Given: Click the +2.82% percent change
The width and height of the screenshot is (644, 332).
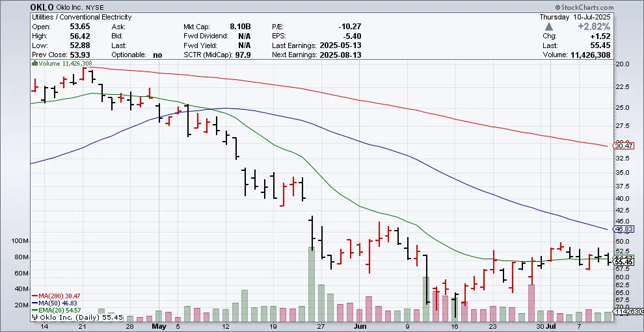Looking at the screenshot, I should pos(595,27).
